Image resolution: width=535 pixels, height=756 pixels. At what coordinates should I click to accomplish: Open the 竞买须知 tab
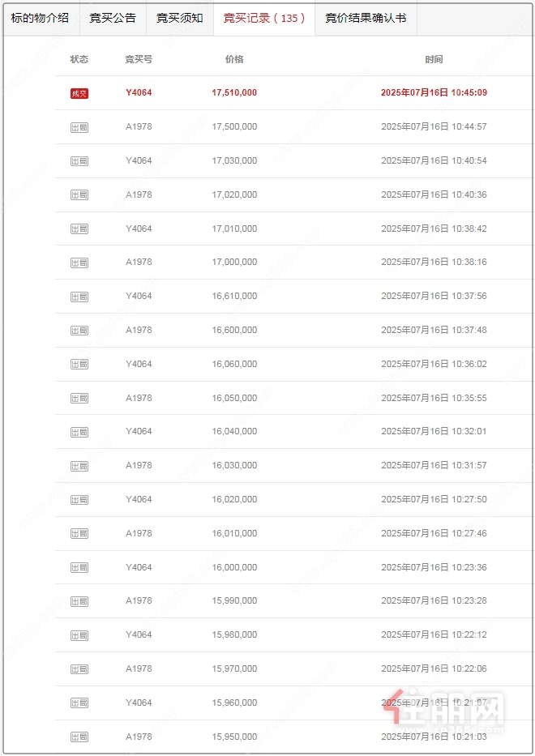click(179, 19)
